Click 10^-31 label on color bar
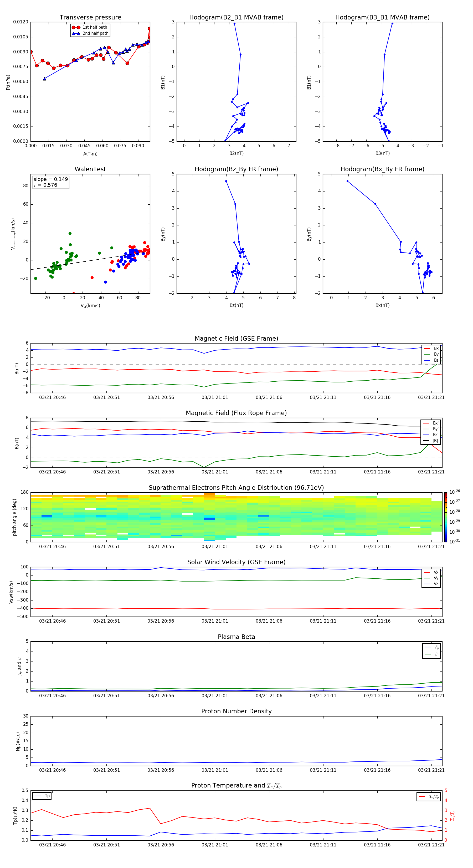 [x=455, y=542]
